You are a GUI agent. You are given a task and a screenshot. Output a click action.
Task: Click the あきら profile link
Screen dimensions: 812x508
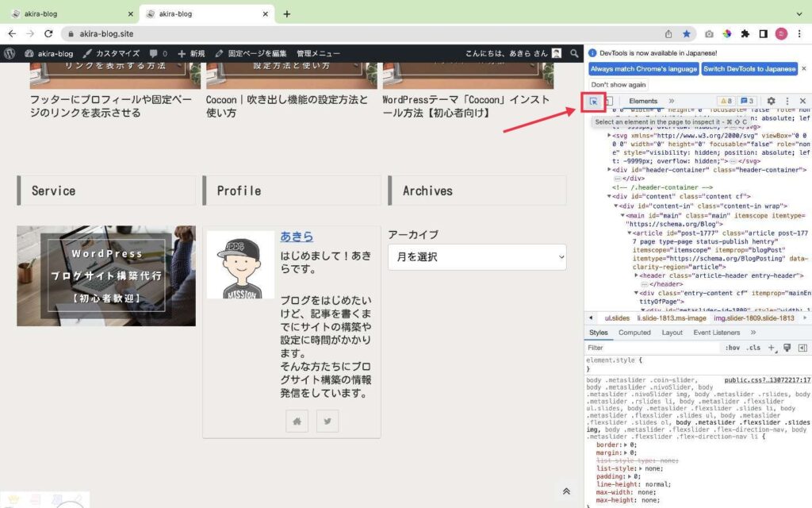click(x=297, y=237)
